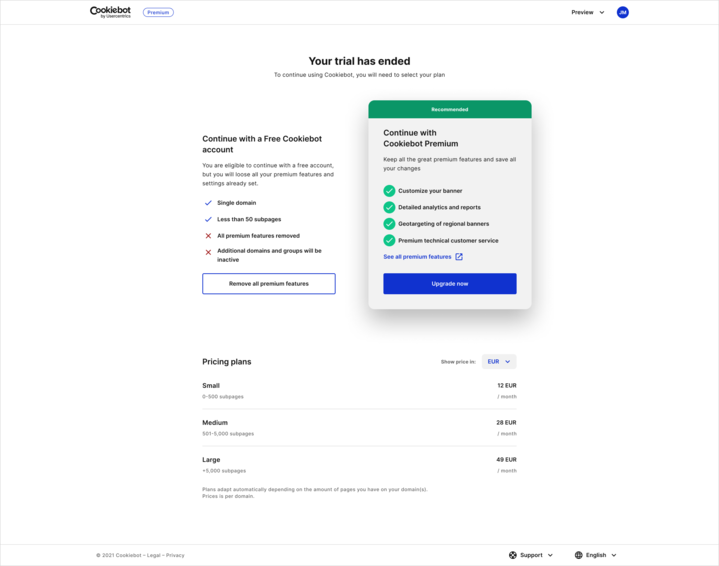The width and height of the screenshot is (719, 566).
Task: Click the 0-500 subpages text
Action: coord(223,397)
